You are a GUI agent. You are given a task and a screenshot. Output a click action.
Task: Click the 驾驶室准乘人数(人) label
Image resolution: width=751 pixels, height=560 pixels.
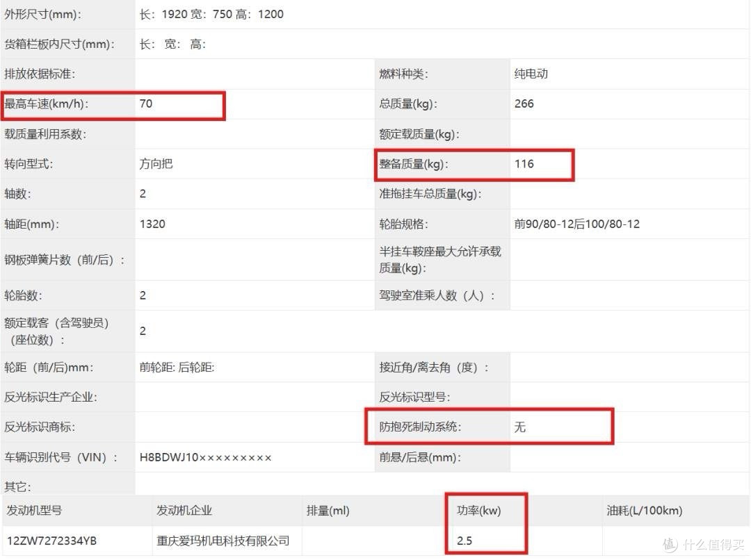click(x=437, y=295)
